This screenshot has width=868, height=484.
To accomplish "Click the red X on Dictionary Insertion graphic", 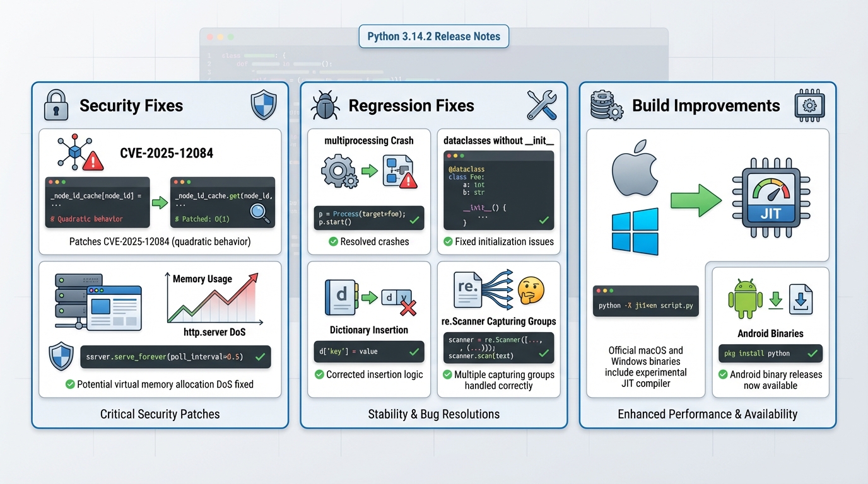I will 408,308.
